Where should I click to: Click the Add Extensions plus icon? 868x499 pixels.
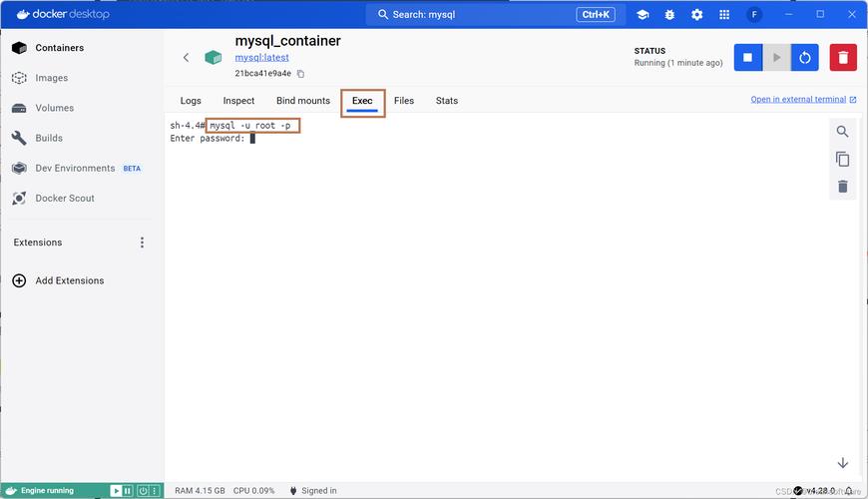coord(19,280)
